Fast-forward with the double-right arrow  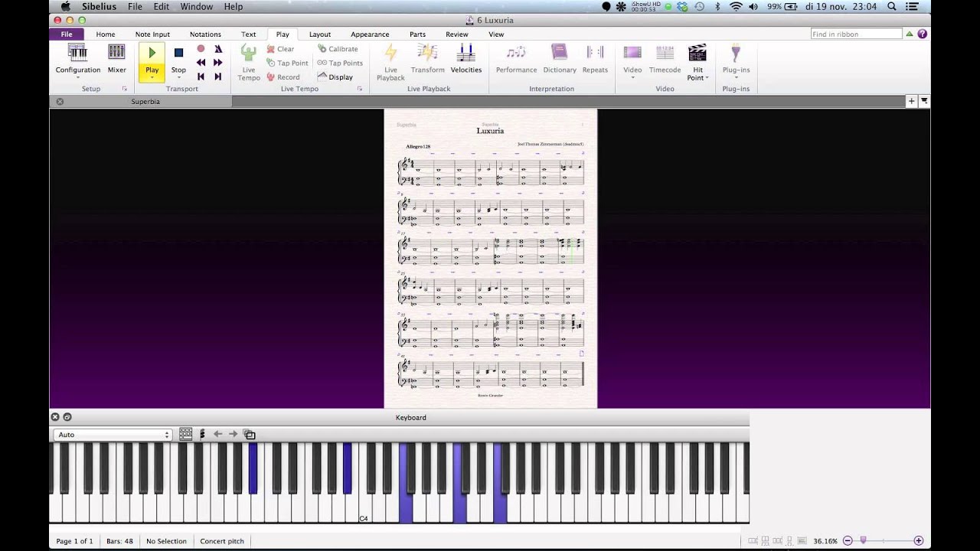pos(218,63)
